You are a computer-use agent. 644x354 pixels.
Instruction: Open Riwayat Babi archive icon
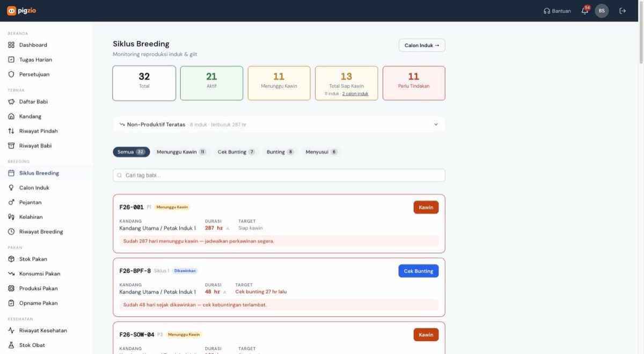11,146
